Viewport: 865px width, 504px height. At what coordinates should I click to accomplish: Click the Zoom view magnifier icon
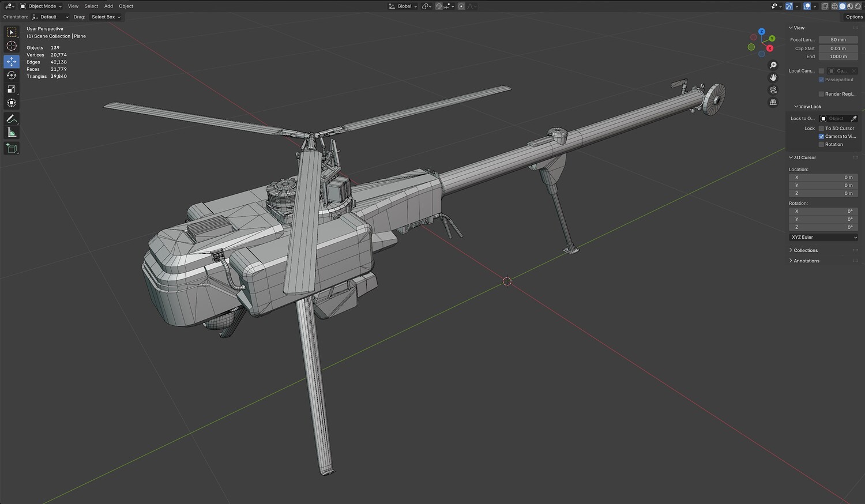(773, 65)
